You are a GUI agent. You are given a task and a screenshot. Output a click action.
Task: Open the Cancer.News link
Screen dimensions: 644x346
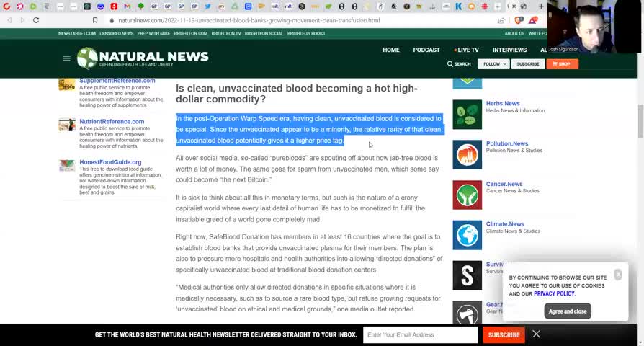point(504,184)
